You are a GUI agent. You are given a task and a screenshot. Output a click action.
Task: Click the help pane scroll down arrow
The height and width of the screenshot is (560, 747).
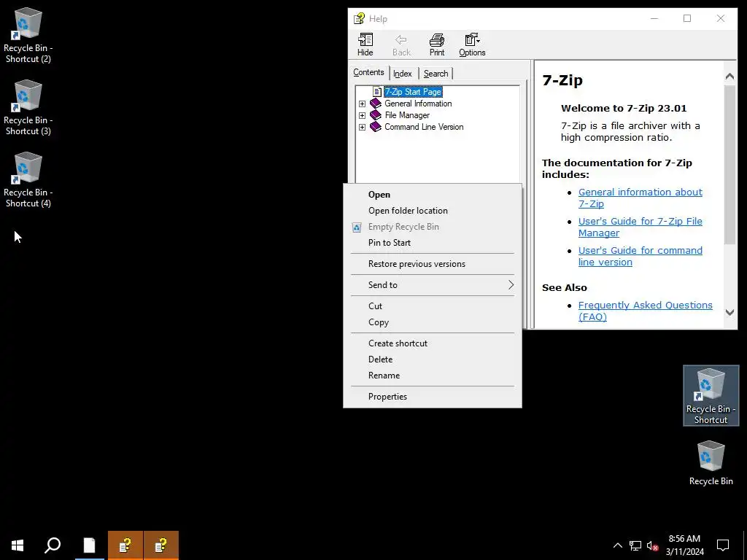pos(729,312)
